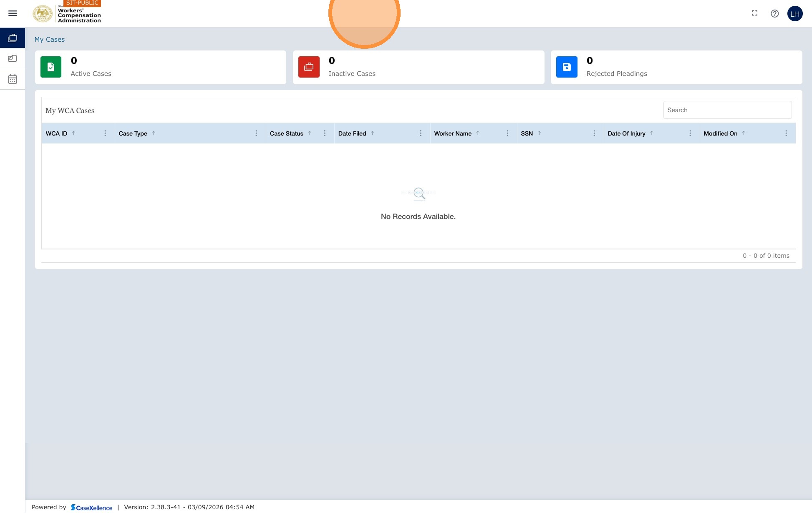This screenshot has width=812, height=513.
Task: Open the calendar sidebar icon
Action: (x=13, y=79)
